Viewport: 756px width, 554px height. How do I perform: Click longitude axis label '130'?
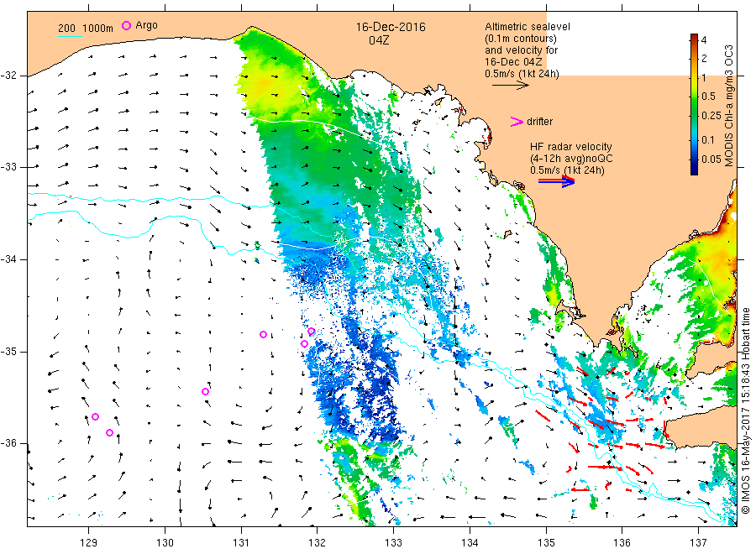[165, 543]
